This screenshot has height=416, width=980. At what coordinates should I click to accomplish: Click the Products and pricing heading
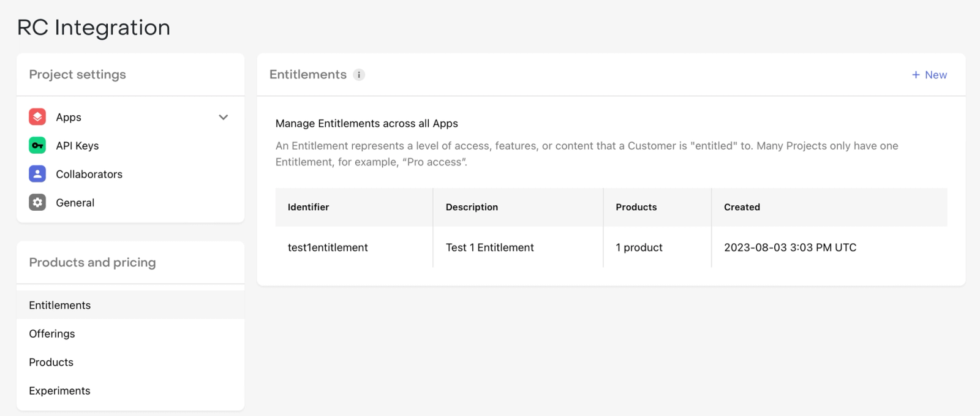pos(92,262)
